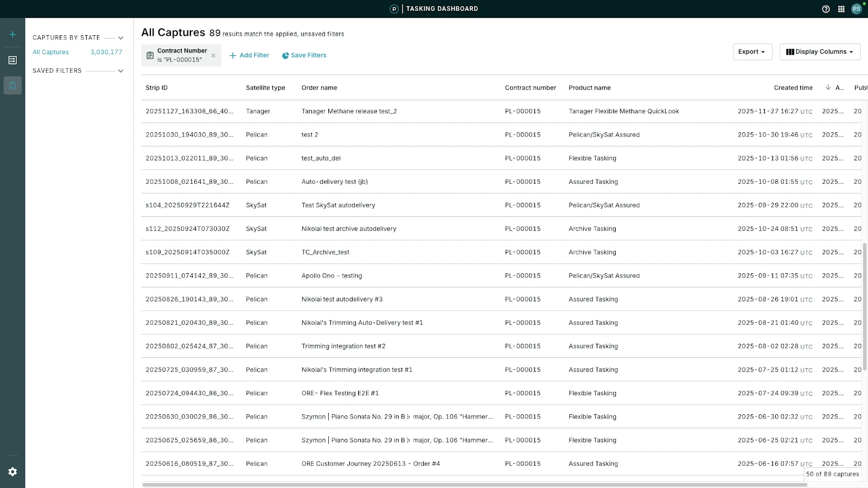Open the Display Columns dropdown
This screenshot has height=488, width=868.
[x=819, y=52]
